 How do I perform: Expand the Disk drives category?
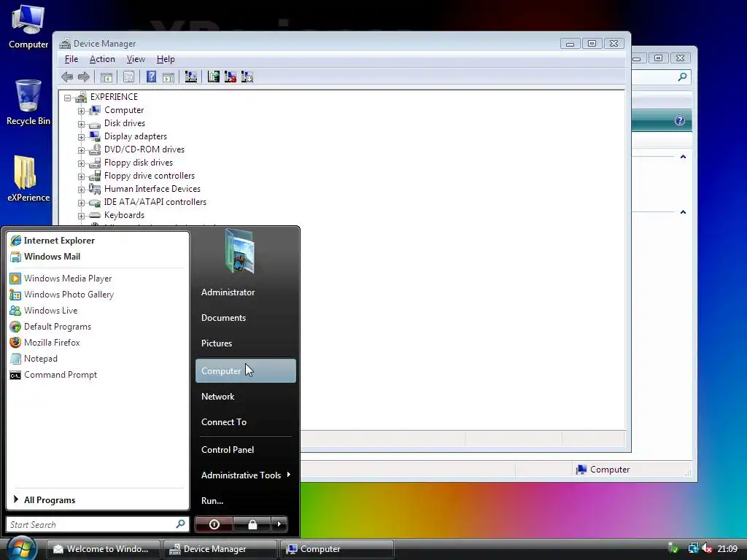81,124
